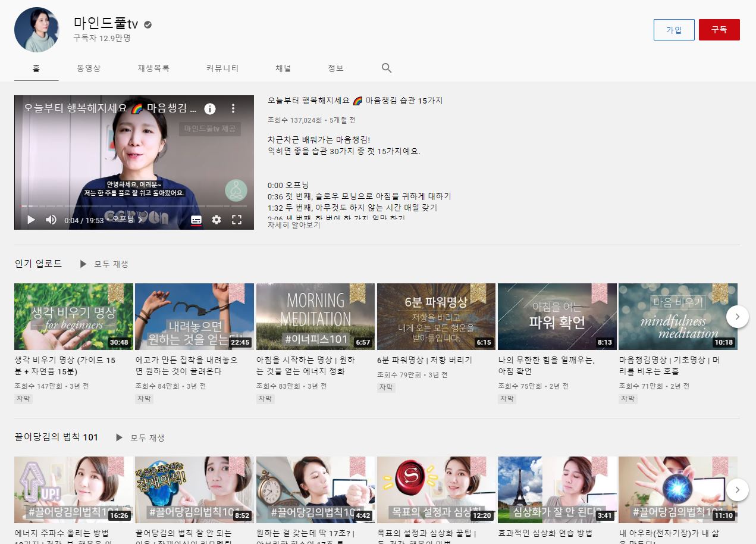Click chapter text 1:32 두 번째
This screenshot has height=544, width=756.
tap(352, 208)
